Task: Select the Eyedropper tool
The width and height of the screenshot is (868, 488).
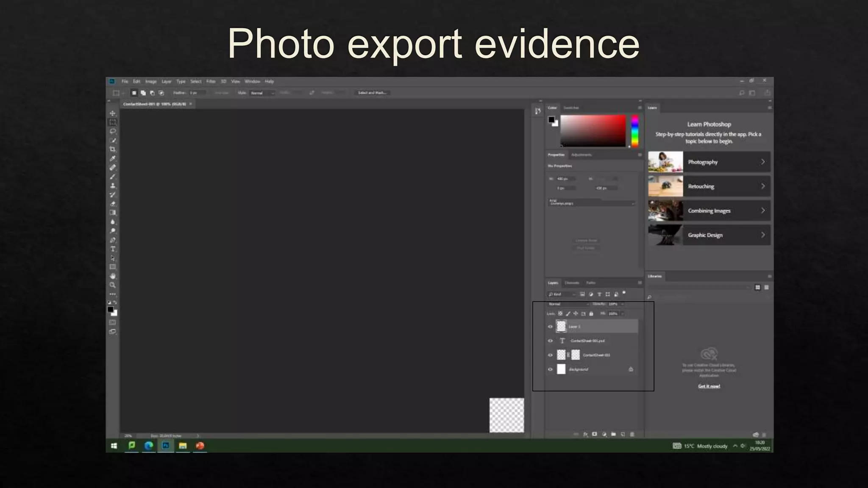Action: pyautogui.click(x=113, y=158)
